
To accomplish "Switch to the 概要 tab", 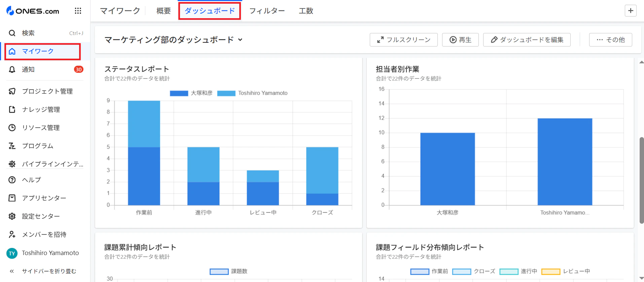I will pyautogui.click(x=164, y=11).
